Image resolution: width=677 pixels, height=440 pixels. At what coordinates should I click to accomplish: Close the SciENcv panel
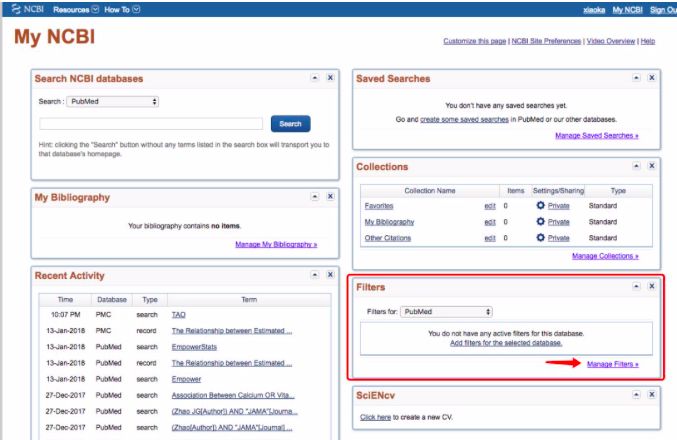(652, 395)
